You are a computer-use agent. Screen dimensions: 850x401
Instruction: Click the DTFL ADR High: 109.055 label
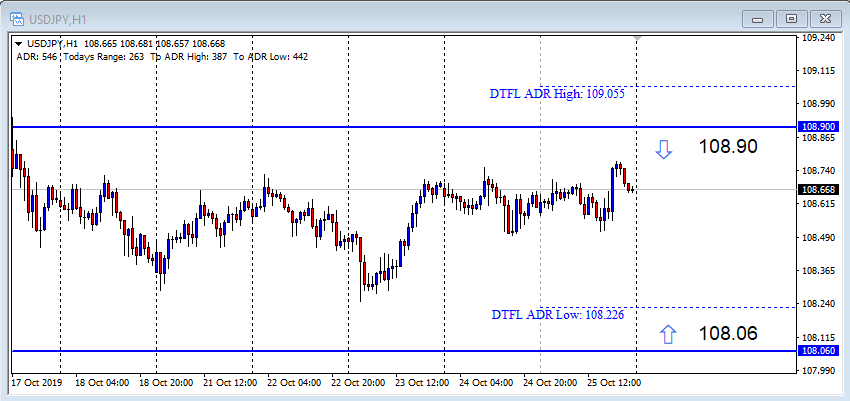click(x=557, y=94)
